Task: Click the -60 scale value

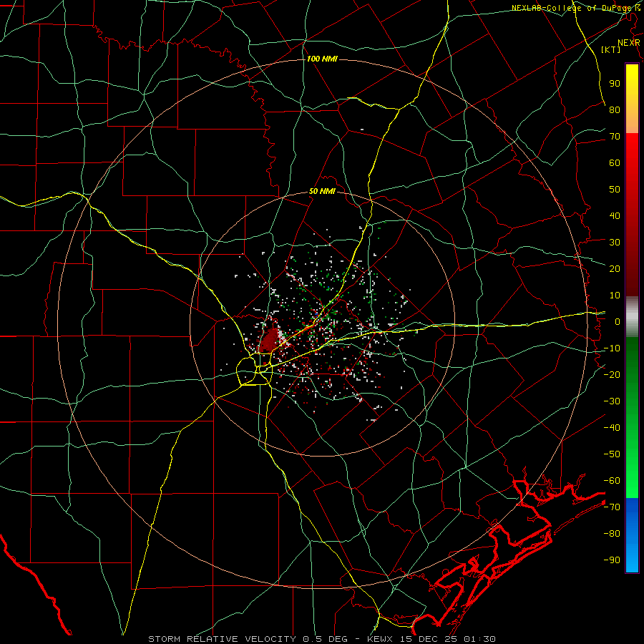Action: point(612,481)
